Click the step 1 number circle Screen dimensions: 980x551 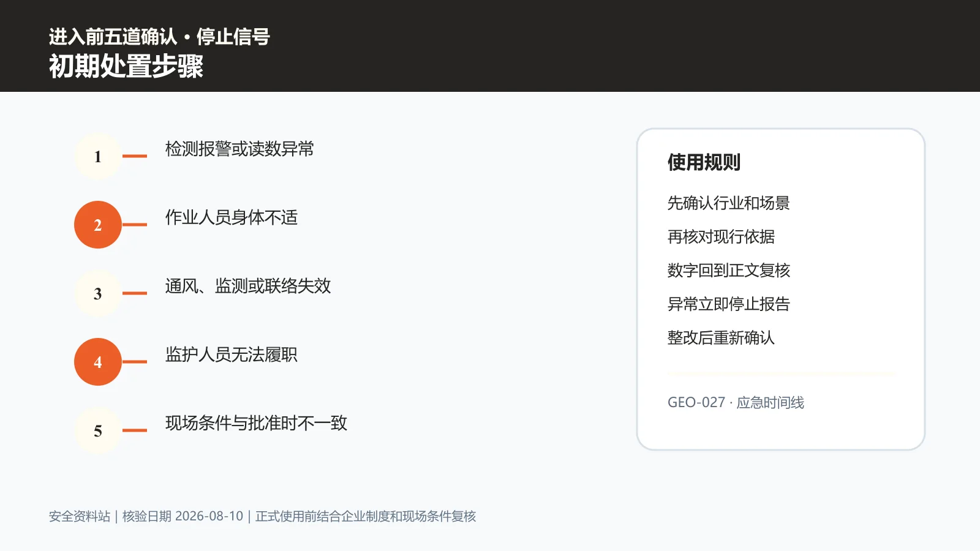point(98,156)
